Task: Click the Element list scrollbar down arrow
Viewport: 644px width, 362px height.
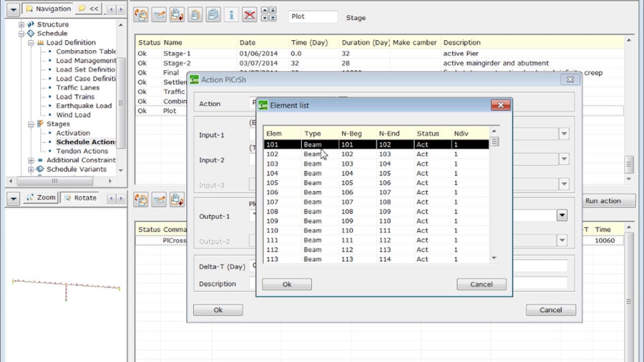Action: point(494,258)
